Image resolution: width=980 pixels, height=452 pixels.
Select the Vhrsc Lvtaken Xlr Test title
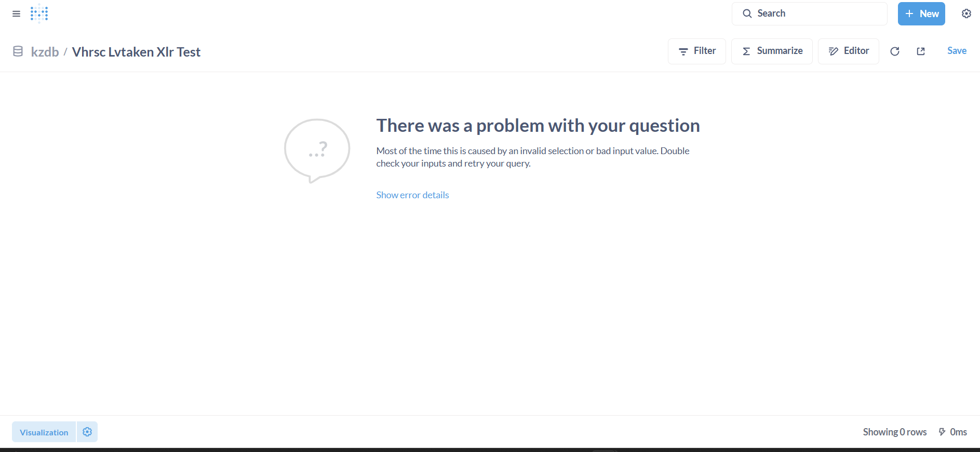(x=136, y=52)
